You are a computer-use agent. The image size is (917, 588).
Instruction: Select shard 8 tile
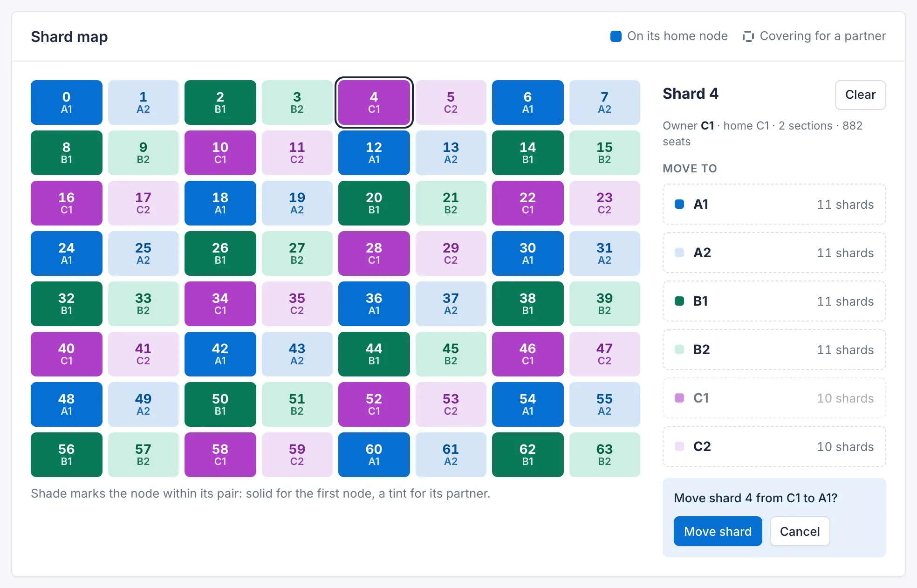[x=67, y=153]
